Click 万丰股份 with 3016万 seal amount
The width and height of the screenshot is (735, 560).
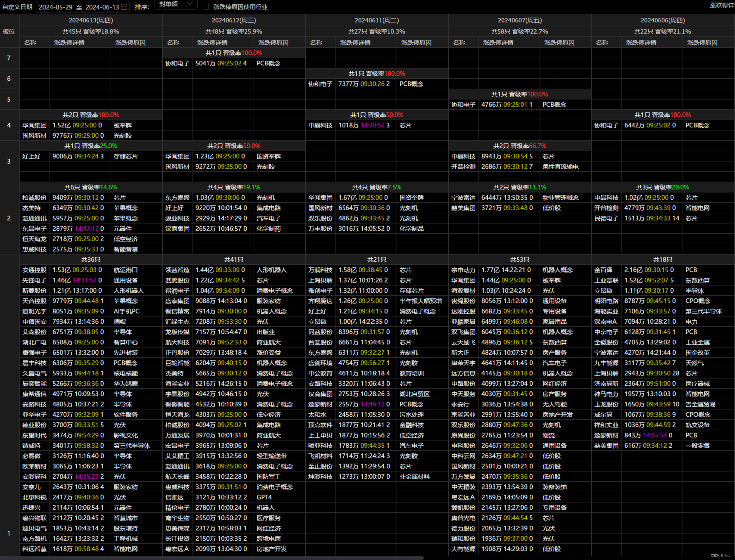tap(320, 229)
